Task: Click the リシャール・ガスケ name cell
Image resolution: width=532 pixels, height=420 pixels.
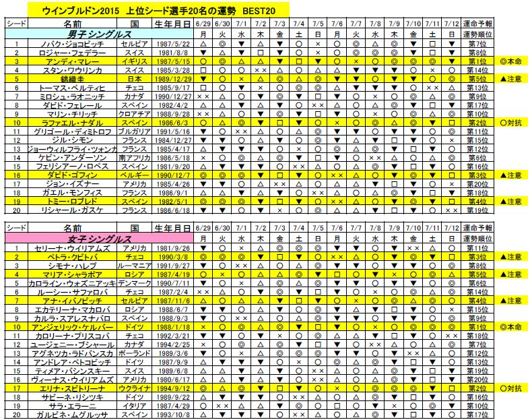Action: pos(73,210)
